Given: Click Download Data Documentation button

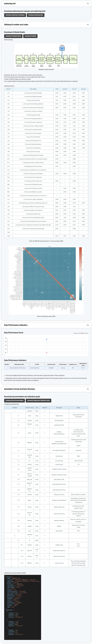Looking at the screenshot, I should coord(14,400).
